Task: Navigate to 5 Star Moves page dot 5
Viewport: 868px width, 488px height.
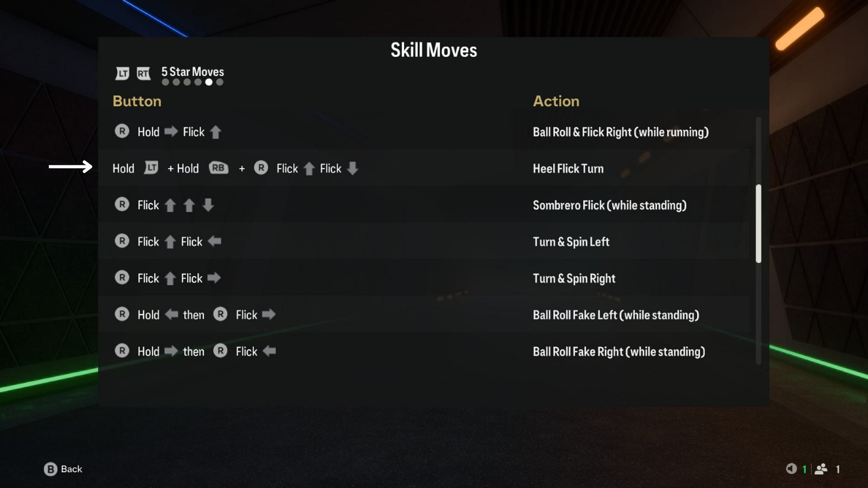Action: pyautogui.click(x=209, y=82)
